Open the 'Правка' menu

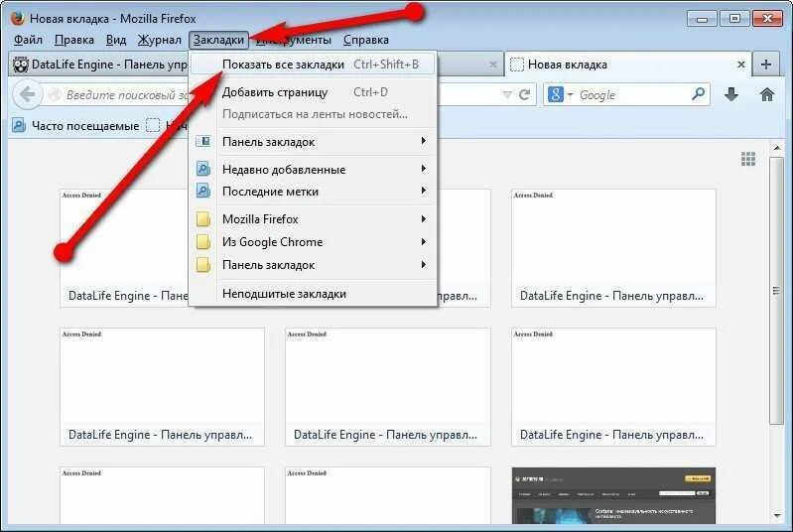point(73,40)
